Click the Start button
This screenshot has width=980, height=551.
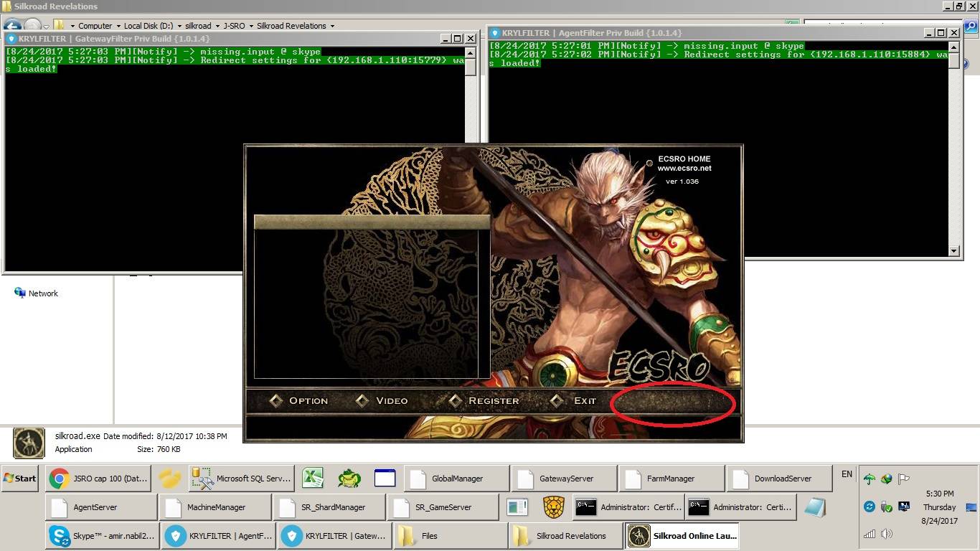coord(20,479)
